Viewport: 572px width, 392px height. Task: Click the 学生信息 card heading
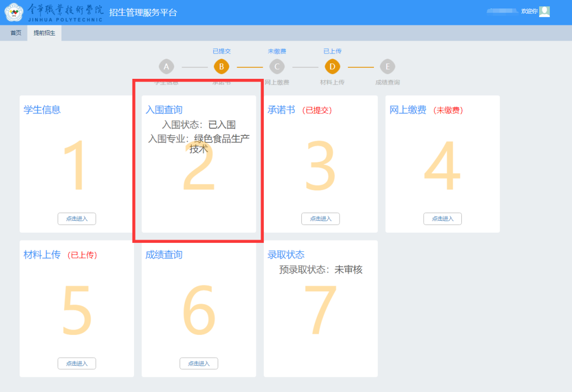pos(42,110)
